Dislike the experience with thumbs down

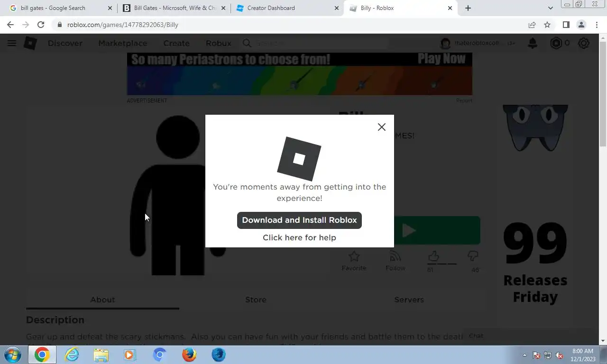point(473,256)
